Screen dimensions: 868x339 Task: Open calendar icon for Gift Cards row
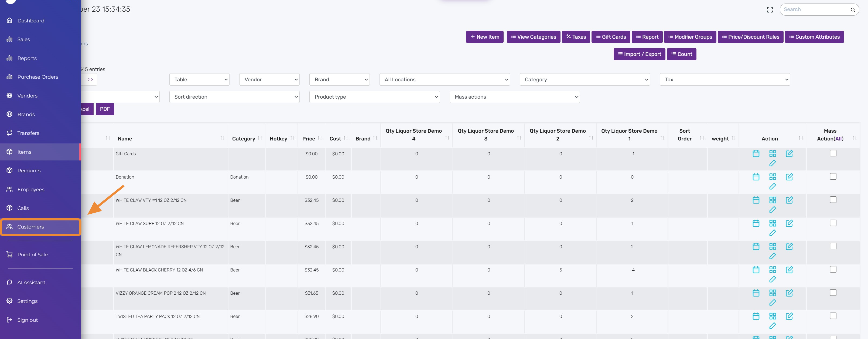point(756,153)
